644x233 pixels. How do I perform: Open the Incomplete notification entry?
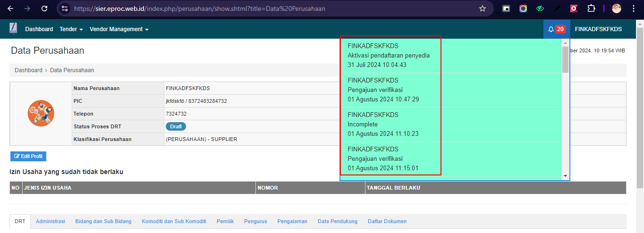451,124
